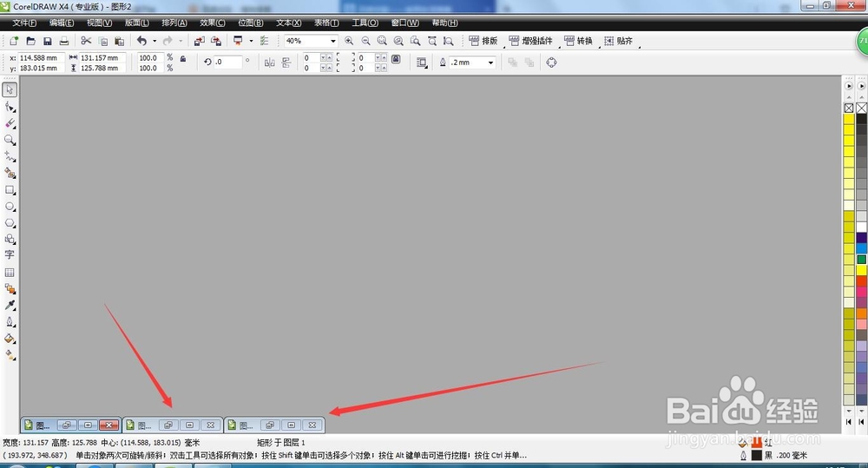This screenshot has height=468, width=868.
Task: Convert the rectangle to curves
Action: tap(551, 63)
